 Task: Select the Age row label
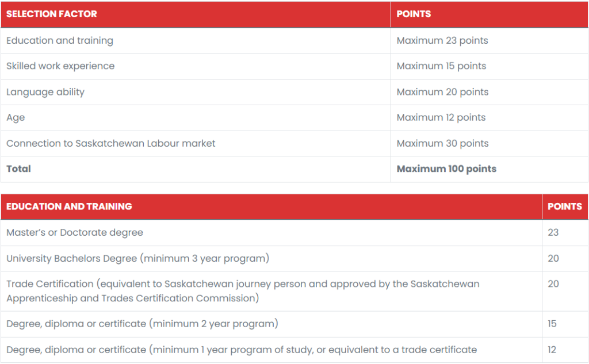click(16, 118)
